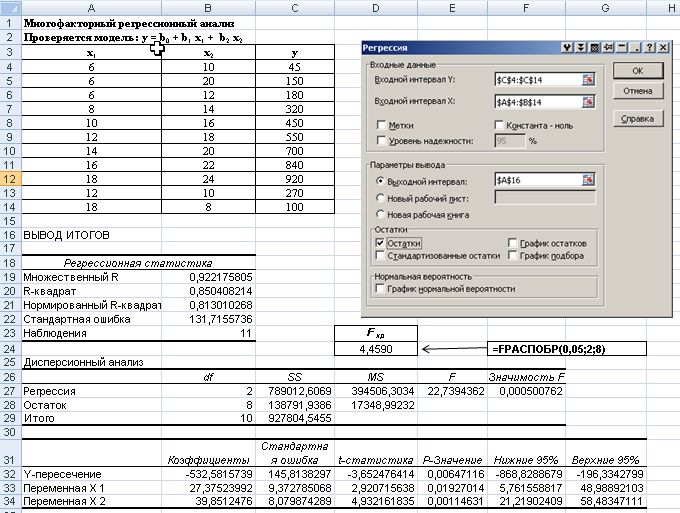Select column C header

point(295,7)
